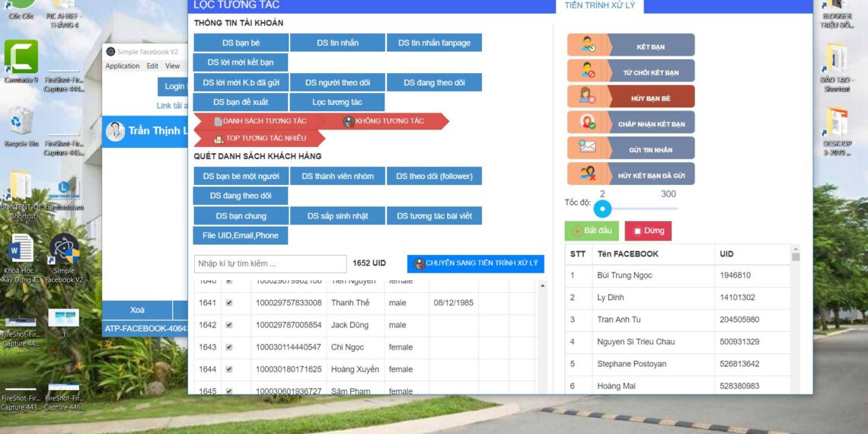The width and height of the screenshot is (868, 434).
Task: Open the ĐÀO TẠO shortcut folder
Action: (836, 68)
